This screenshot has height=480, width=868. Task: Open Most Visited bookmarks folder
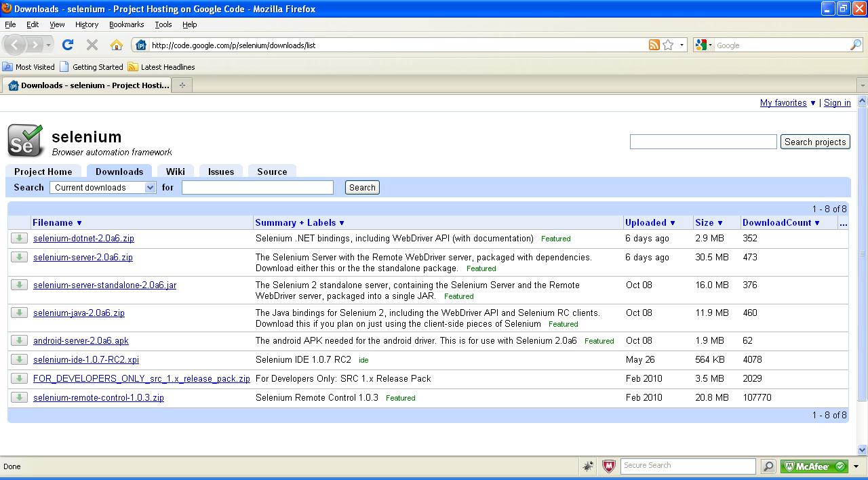point(28,67)
